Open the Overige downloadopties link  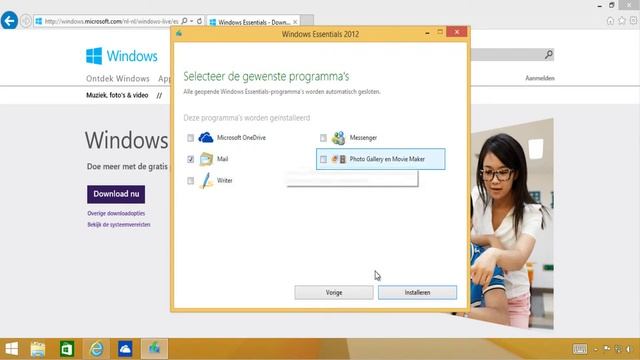[x=116, y=213]
